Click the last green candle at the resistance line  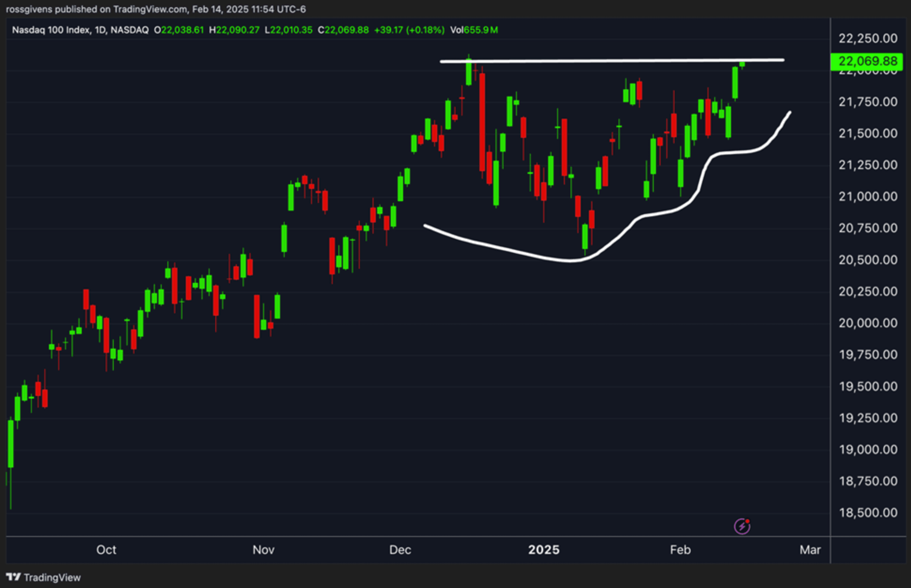point(742,64)
